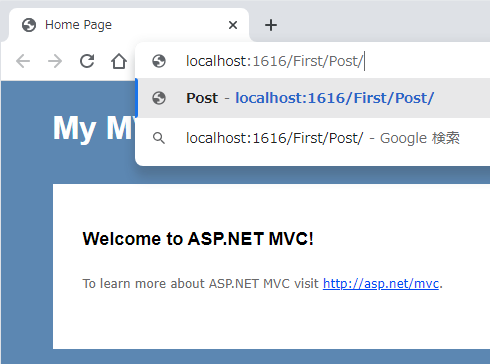Click the globe icon in the address bar
This screenshot has height=364, width=490.
point(159,61)
